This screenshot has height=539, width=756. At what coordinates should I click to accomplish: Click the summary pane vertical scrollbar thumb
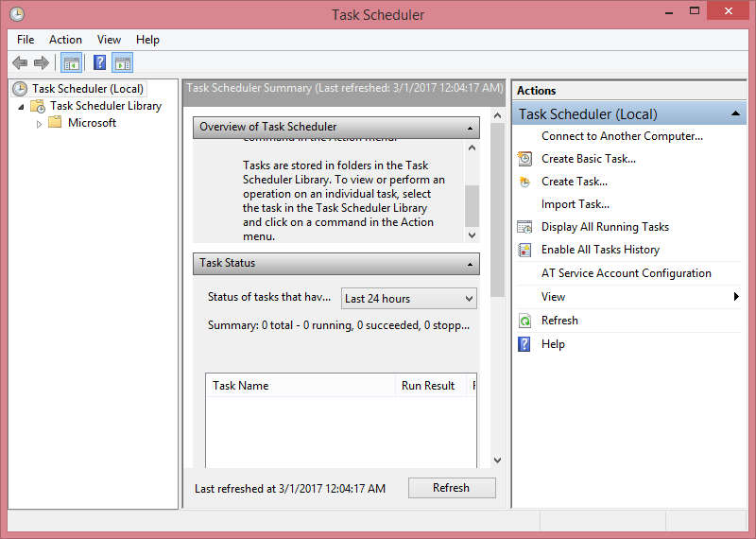(498, 210)
